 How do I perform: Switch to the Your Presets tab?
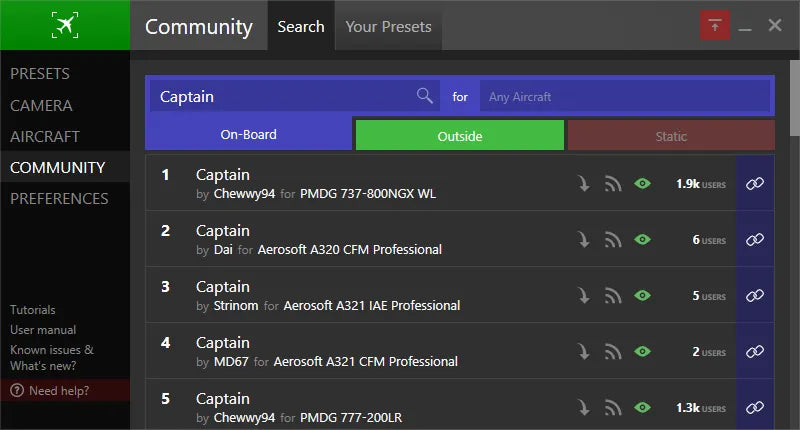tap(388, 27)
